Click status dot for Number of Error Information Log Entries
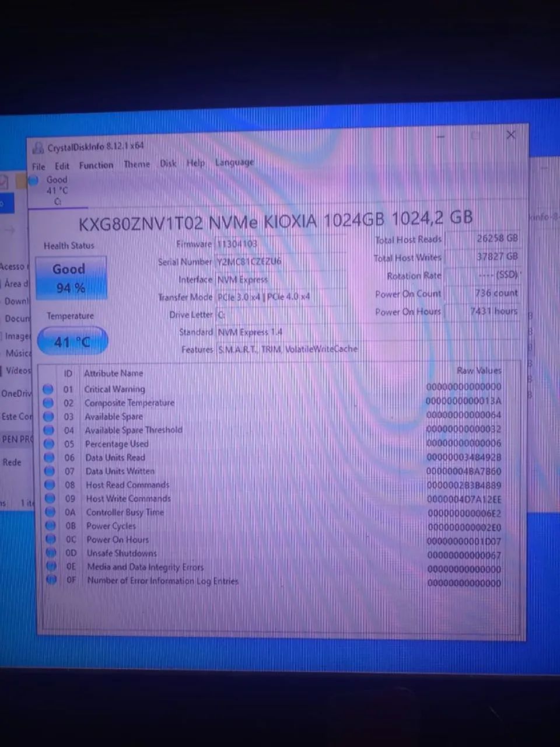Viewport: 560px width, 747px height. pos(52,580)
